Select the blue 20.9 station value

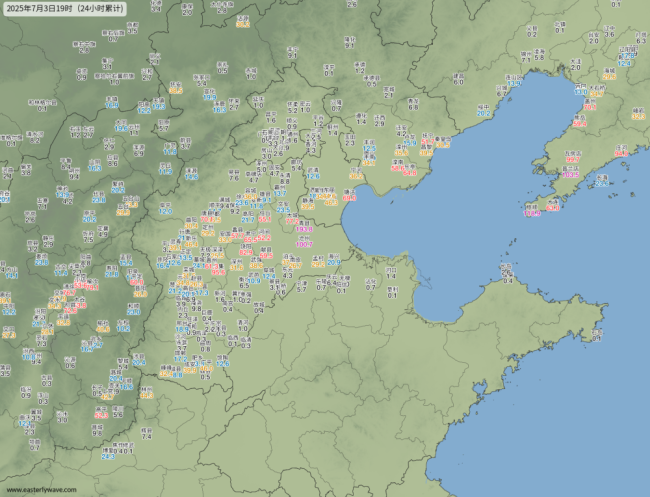pos(334,262)
